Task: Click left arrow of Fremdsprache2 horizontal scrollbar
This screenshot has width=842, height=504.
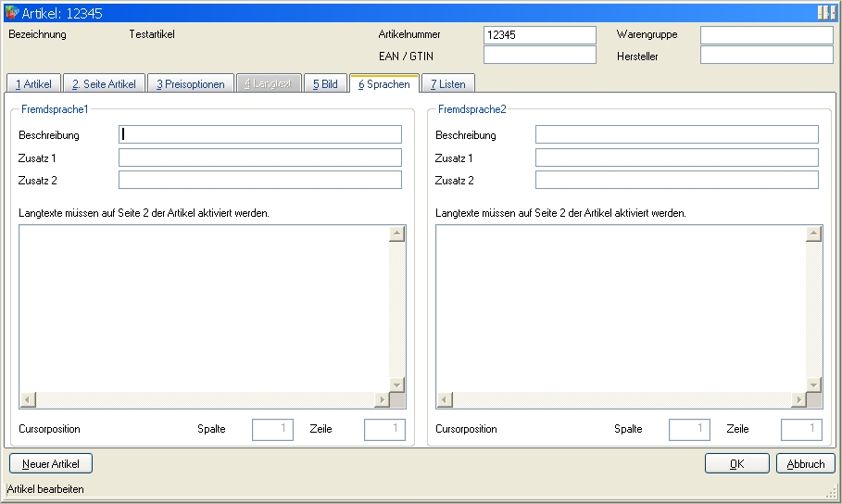Action: point(446,399)
